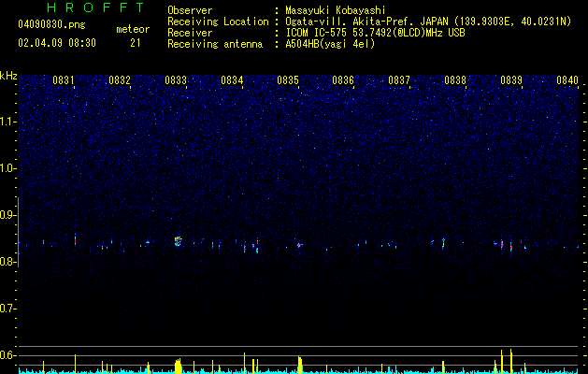
Task: Click the Receiving antenna field label
Action: click(x=215, y=44)
